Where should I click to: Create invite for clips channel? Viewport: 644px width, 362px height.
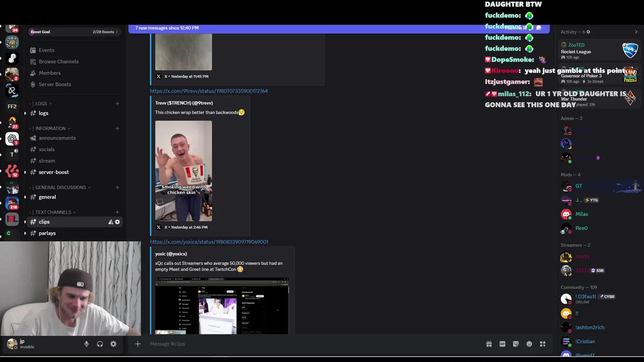click(x=111, y=222)
